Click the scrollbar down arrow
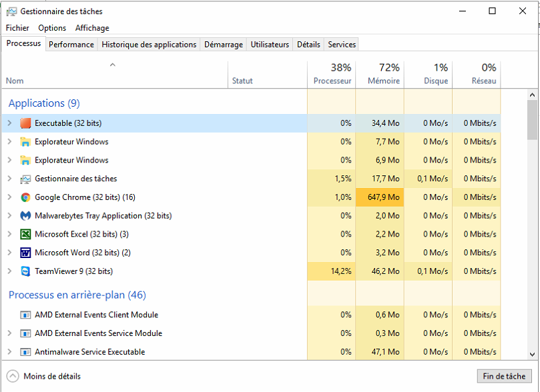Screen dimensions: 540x392 (532, 354)
